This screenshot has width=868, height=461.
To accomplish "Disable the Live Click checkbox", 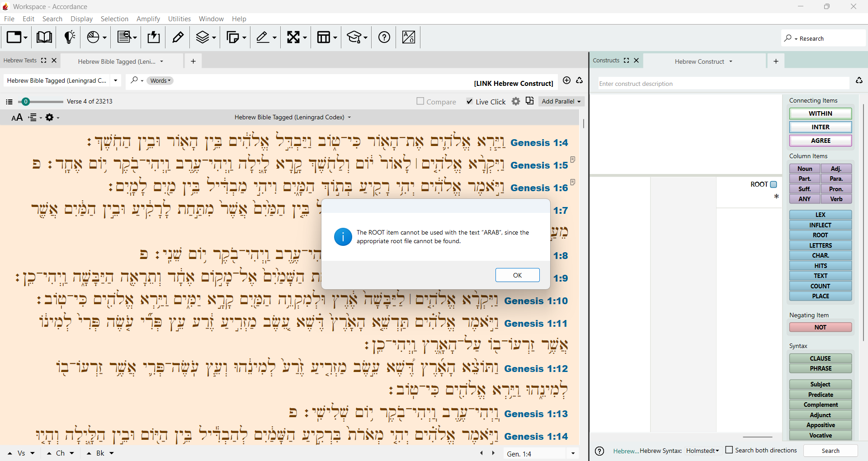I will 470,101.
